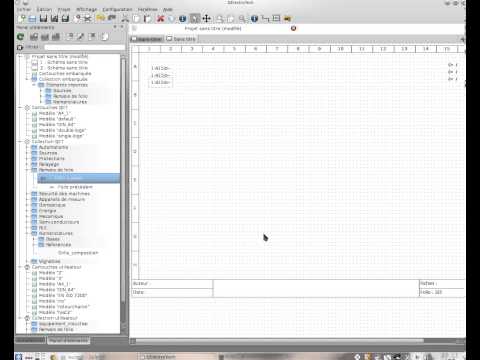The width and height of the screenshot is (480, 360).
Task: Open the Fichier menu
Action: tap(24, 9)
